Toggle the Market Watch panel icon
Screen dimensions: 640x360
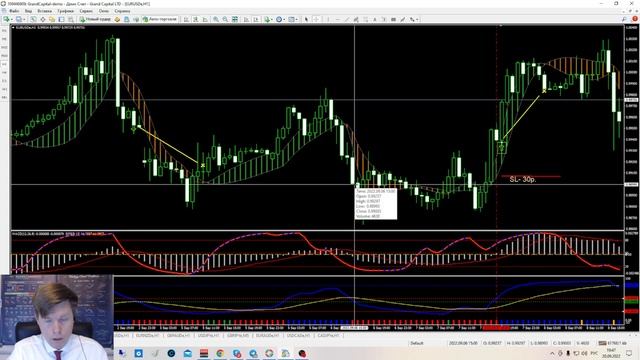coord(33,19)
